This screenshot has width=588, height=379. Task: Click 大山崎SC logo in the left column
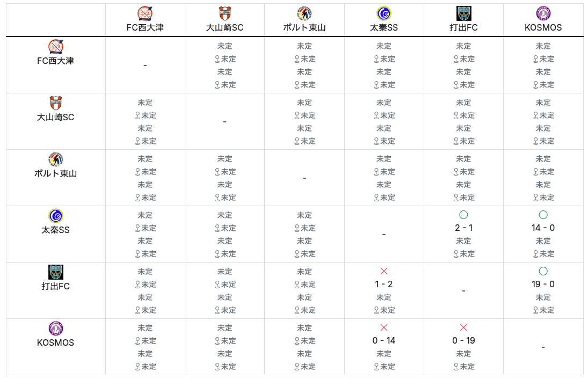coord(55,103)
